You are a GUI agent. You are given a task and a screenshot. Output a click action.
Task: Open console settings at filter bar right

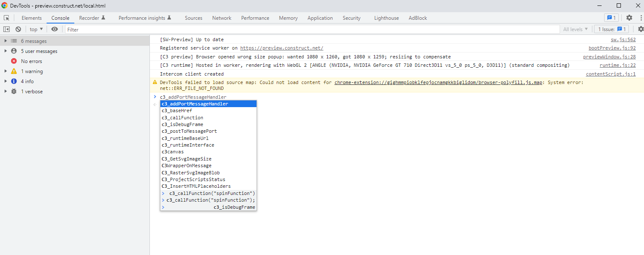pyautogui.click(x=640, y=29)
